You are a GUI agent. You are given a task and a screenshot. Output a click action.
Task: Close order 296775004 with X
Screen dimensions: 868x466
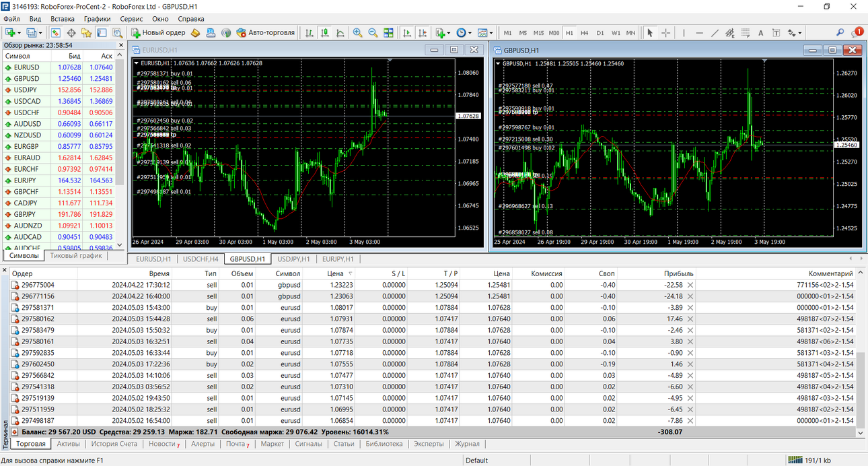690,285
